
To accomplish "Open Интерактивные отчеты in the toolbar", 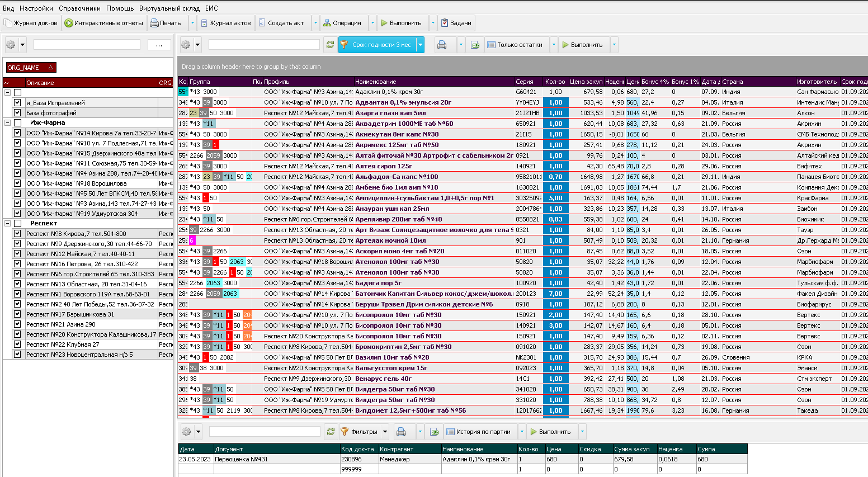I will point(104,23).
